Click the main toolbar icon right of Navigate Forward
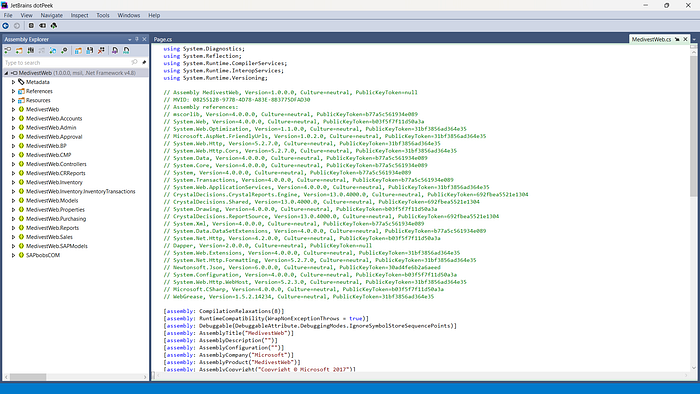Image resolution: width=700 pixels, height=394 pixels. 31,26
